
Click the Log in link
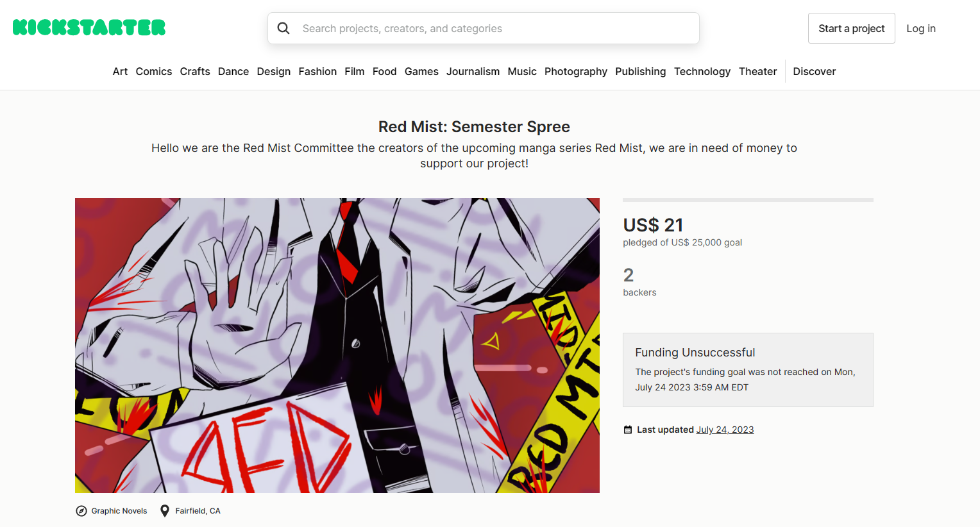[x=921, y=28]
